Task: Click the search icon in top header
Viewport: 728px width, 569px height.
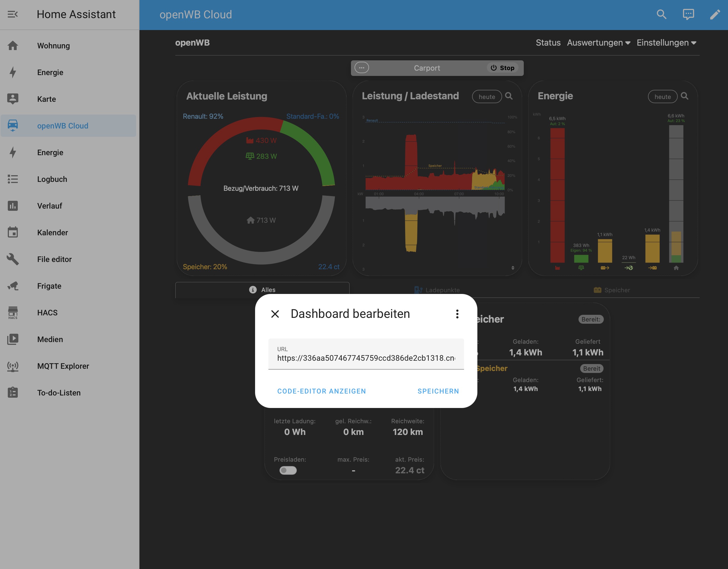Action: 661,14
